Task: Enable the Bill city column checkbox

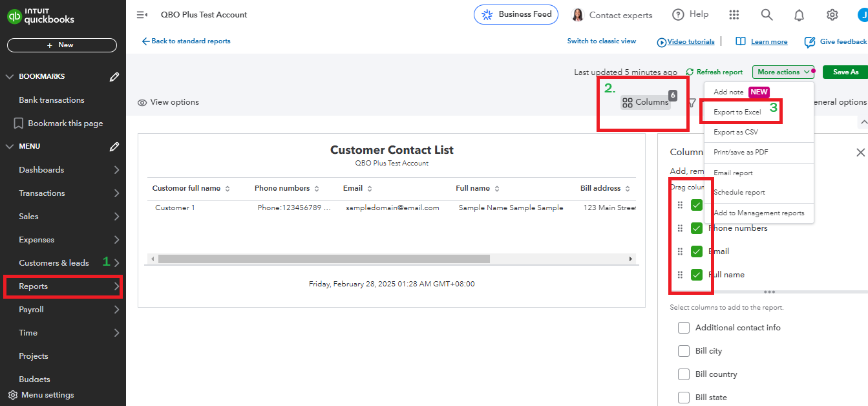Action: [x=684, y=351]
